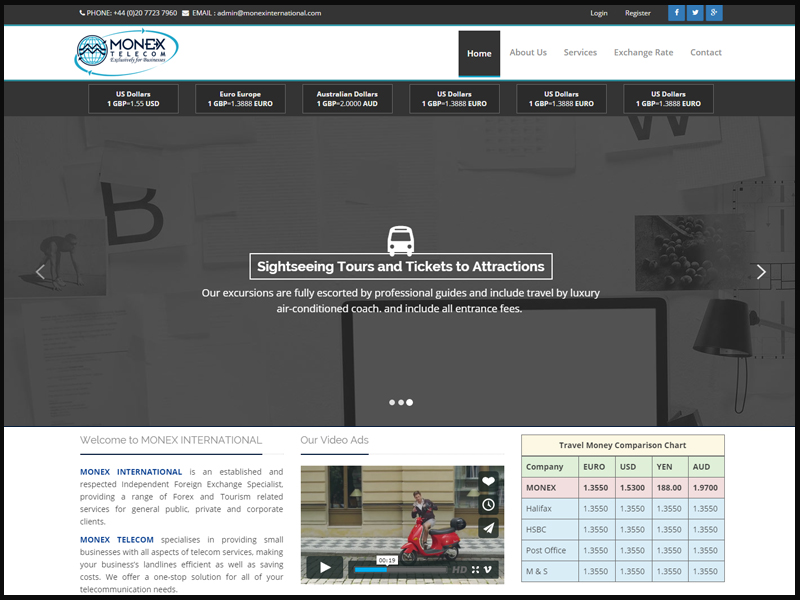The image size is (800, 600).
Task: Click the Vimeo logo on video player
Action: click(x=489, y=569)
